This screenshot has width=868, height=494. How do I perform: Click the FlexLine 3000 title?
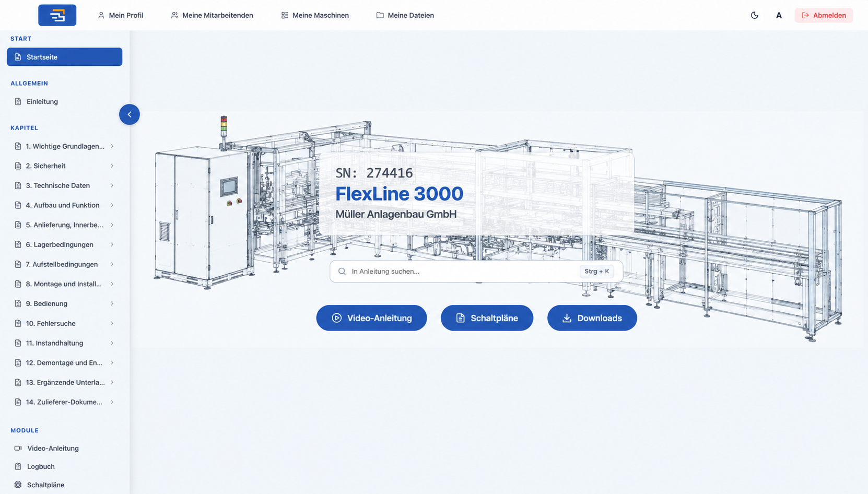tap(399, 194)
